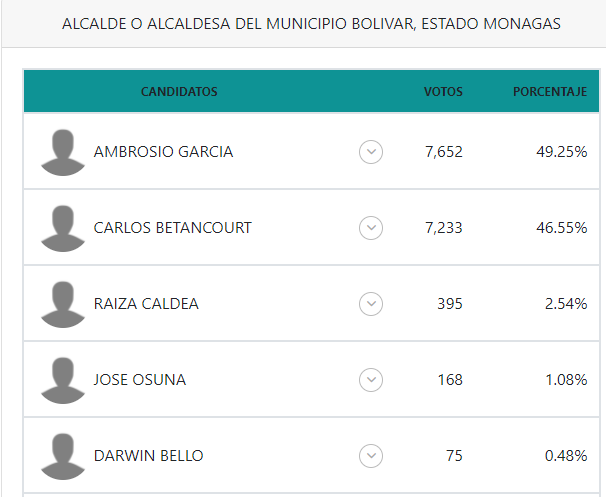Viewport: 606px width, 497px height.
Task: Click the VOTOS column header
Action: coord(443,92)
